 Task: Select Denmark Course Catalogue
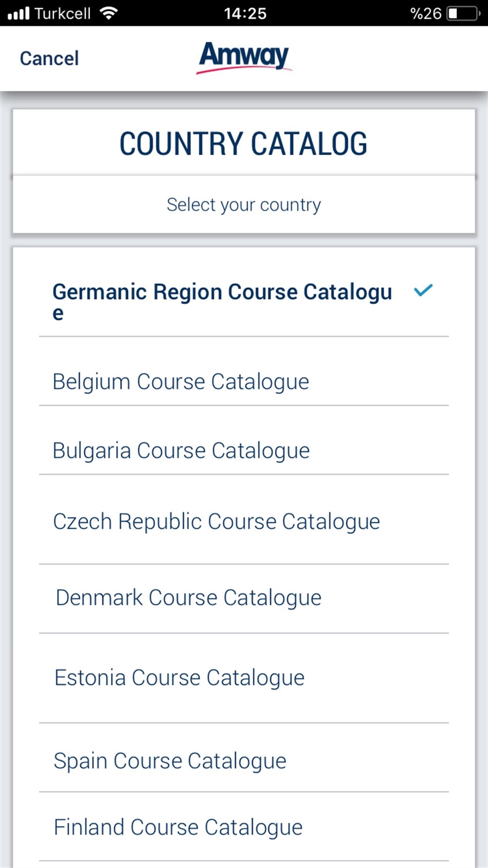pos(244,598)
